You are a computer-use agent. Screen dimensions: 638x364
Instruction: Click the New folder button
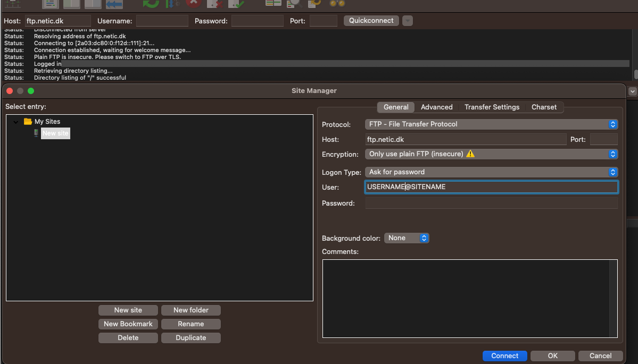(x=191, y=310)
